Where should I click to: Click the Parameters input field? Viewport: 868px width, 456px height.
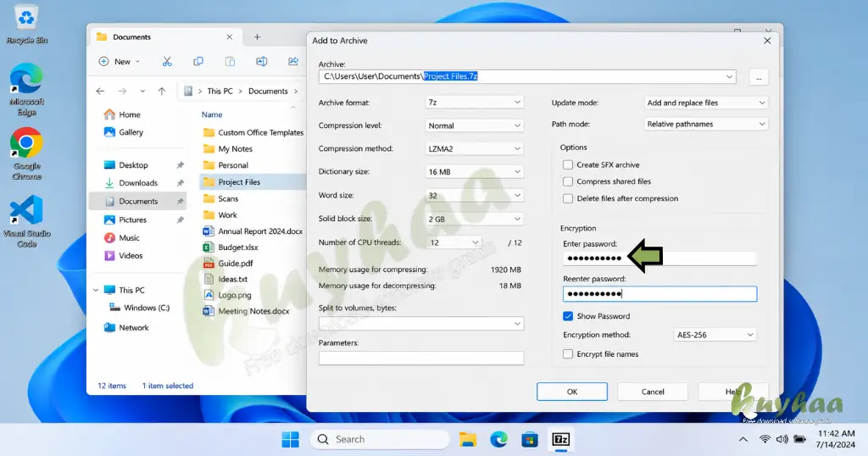tap(421, 358)
